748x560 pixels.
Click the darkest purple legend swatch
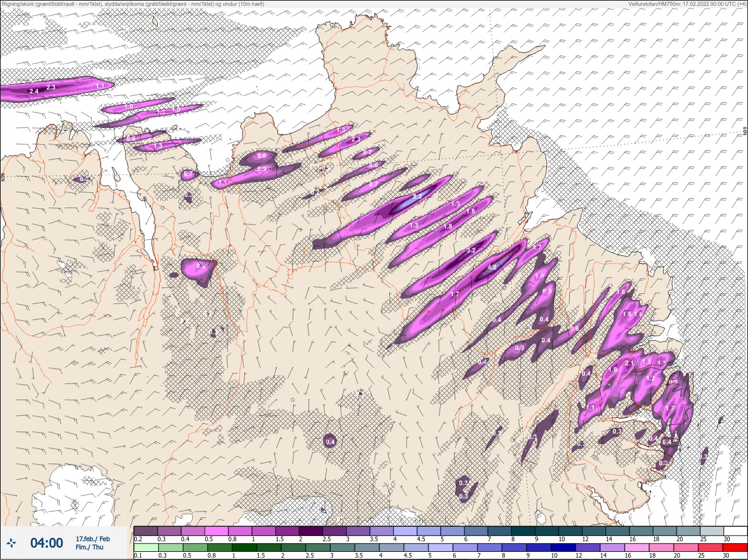310,531
